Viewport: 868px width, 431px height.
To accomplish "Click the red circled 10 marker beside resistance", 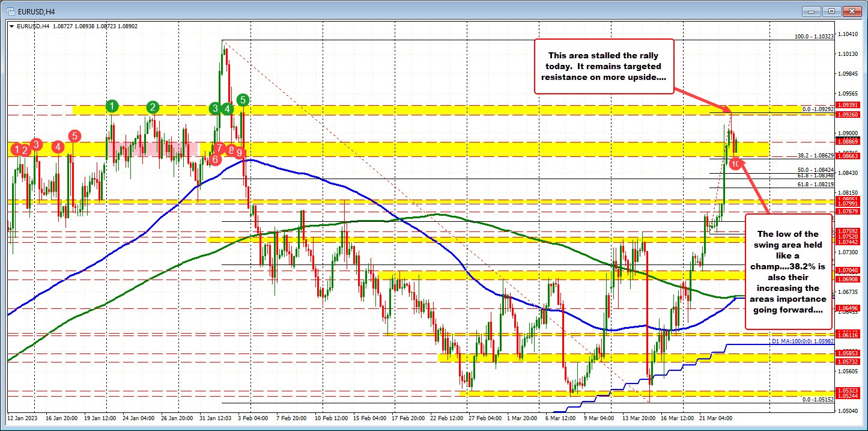I will pos(734,163).
